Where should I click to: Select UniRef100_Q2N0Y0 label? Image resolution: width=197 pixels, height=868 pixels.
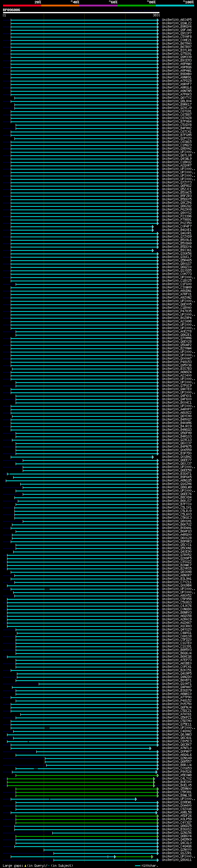point(177,850)
